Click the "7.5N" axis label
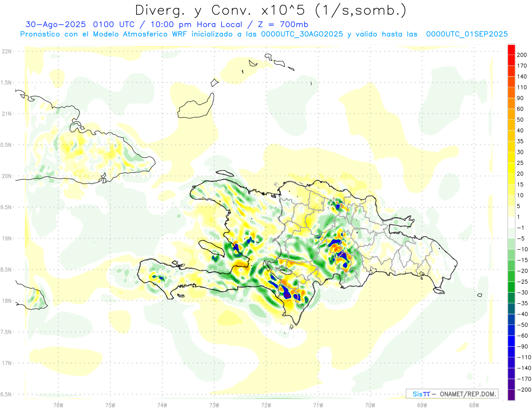 [7, 332]
